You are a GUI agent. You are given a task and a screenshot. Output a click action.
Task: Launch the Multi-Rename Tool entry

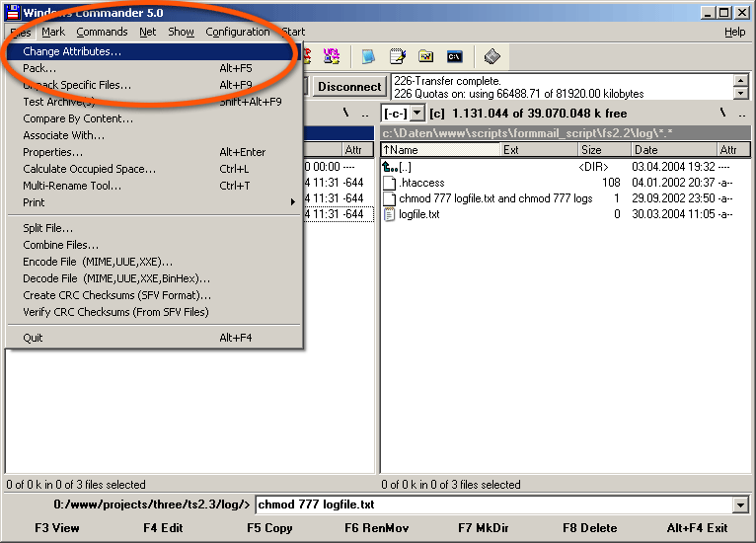pyautogui.click(x=154, y=186)
